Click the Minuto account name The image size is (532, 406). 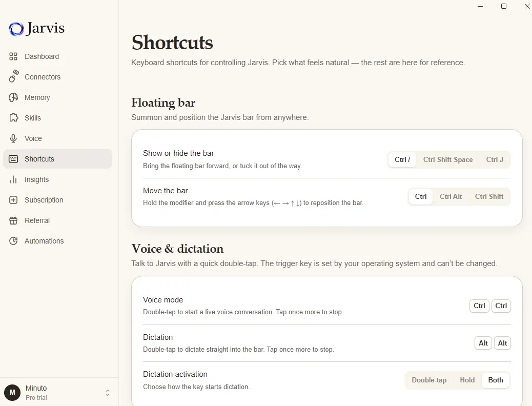[x=36, y=388]
